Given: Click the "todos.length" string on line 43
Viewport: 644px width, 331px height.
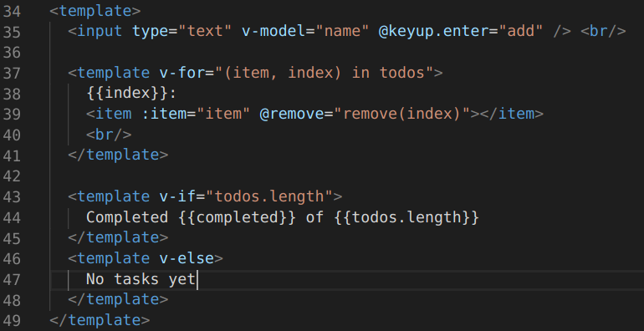Looking at the screenshot, I should [268, 196].
